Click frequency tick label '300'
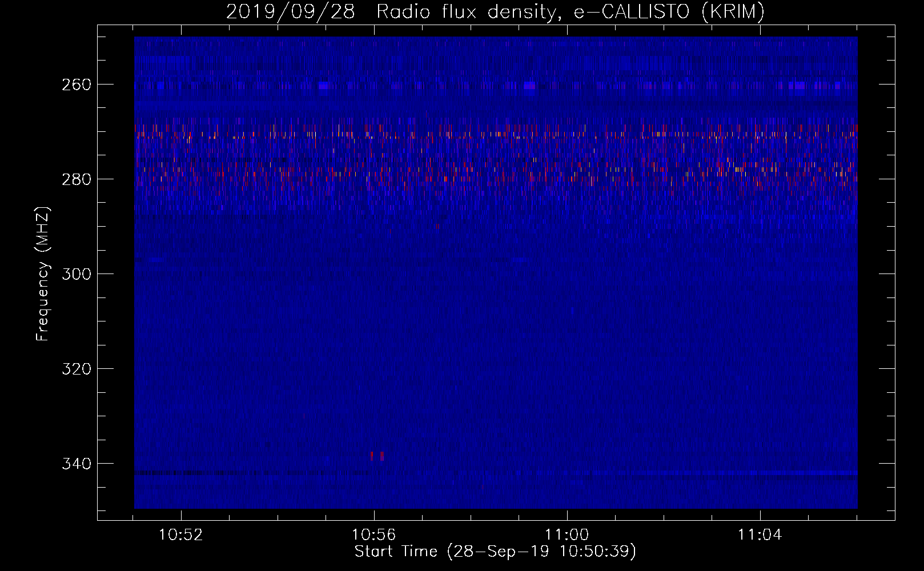The width and height of the screenshot is (924, 571). (77, 274)
